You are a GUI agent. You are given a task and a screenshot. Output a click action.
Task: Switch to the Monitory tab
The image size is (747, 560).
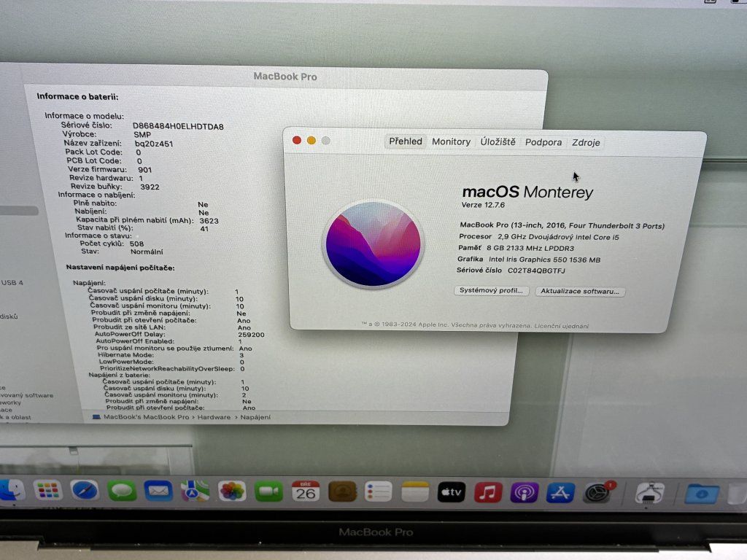pos(451,142)
